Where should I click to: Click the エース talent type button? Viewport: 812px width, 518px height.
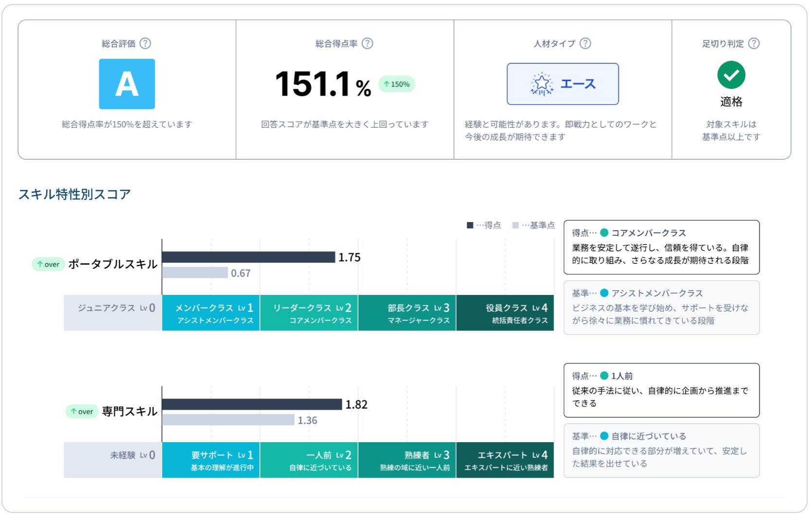pyautogui.click(x=563, y=84)
